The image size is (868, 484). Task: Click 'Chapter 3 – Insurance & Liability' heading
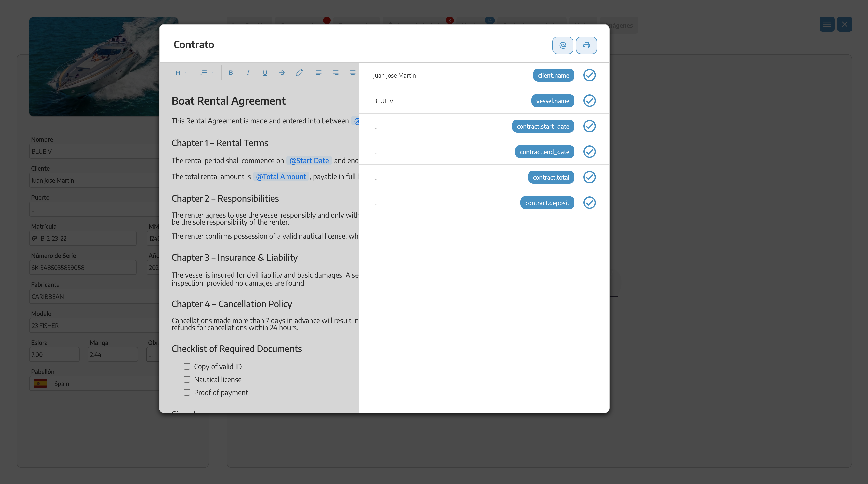point(234,257)
